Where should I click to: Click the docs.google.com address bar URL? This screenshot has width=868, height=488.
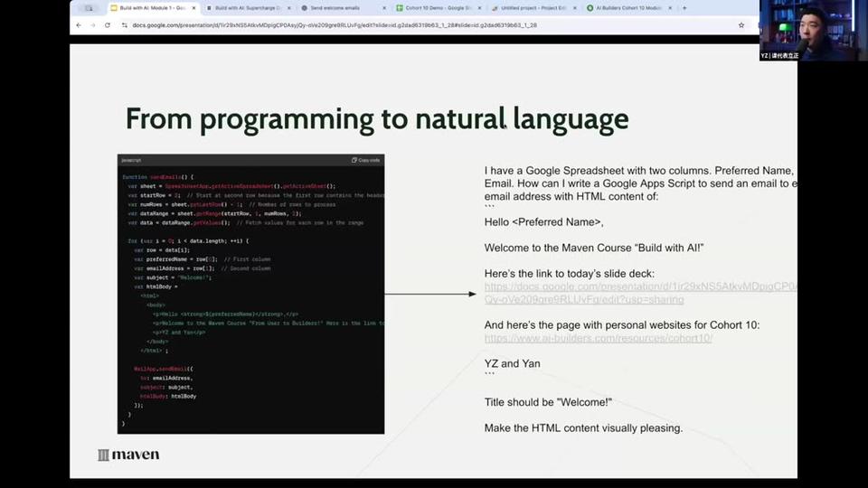[335, 25]
